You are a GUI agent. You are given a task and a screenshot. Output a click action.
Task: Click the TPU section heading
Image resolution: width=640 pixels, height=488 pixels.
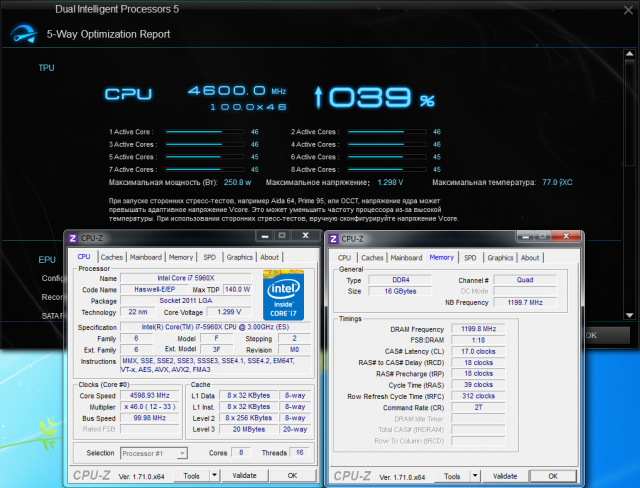point(46,68)
